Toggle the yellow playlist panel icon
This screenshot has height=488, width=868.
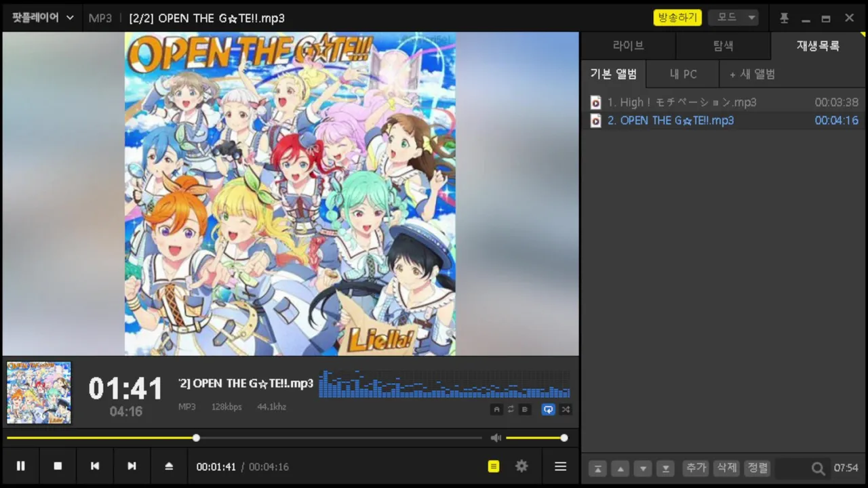pos(494,466)
